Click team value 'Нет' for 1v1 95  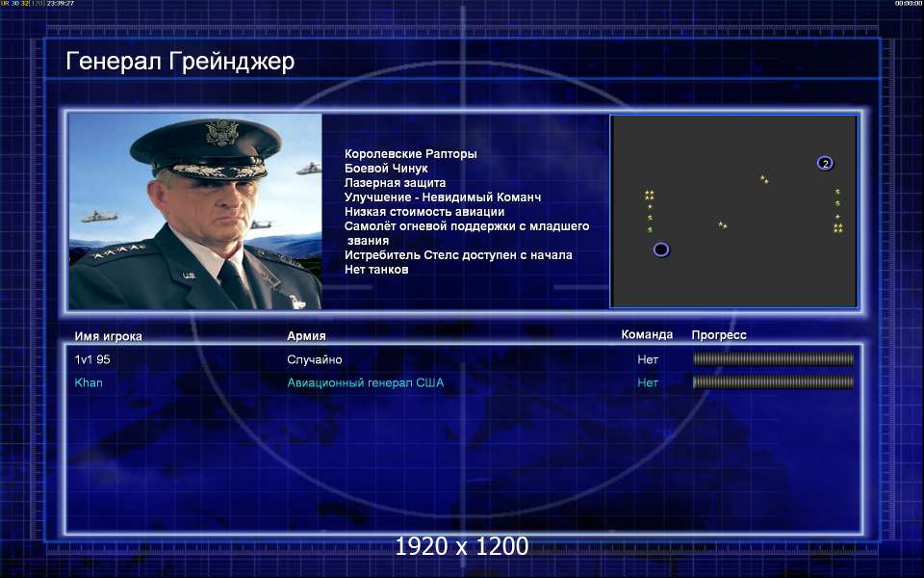click(x=648, y=359)
